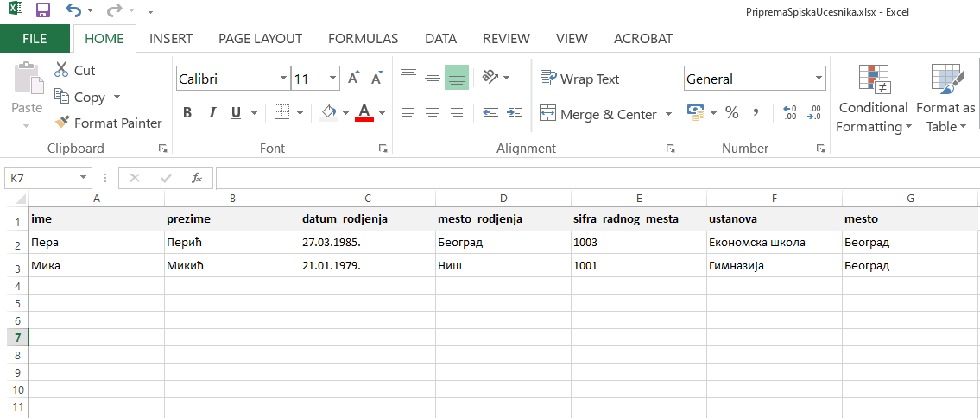Click Merge & Center button
Screen dimensions: 980x418
(x=597, y=114)
